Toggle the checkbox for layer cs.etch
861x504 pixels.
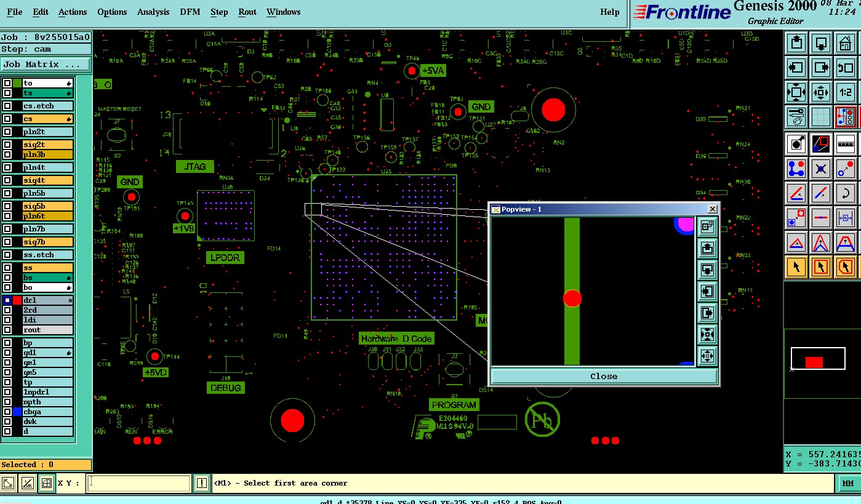point(7,106)
